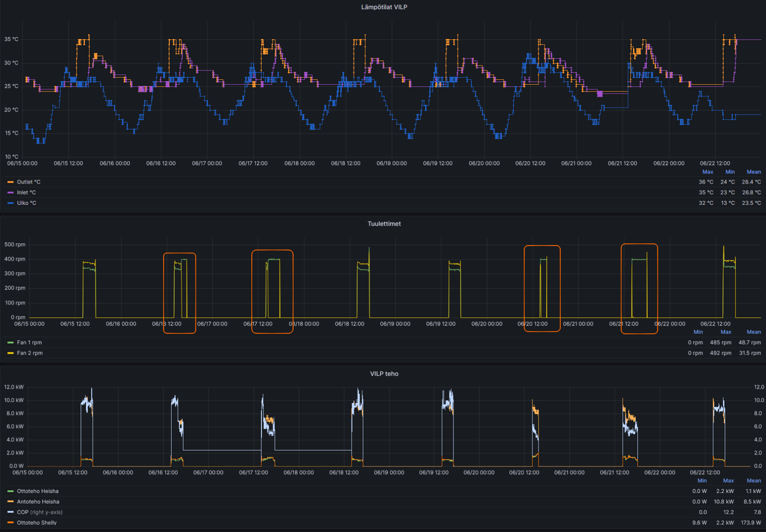Toggle Fan 2 rpm legend label
Image resolution: width=766 pixels, height=532 pixels.
(30, 353)
